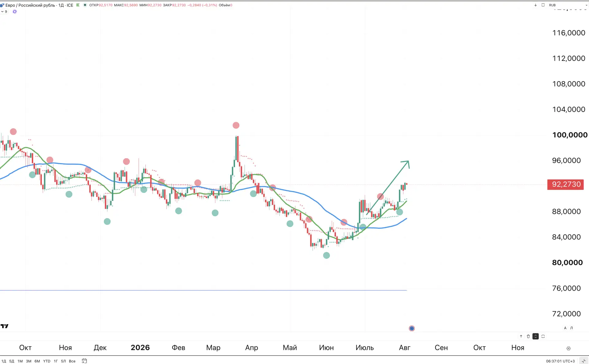Click the 96,0000 price scale label

click(x=566, y=160)
